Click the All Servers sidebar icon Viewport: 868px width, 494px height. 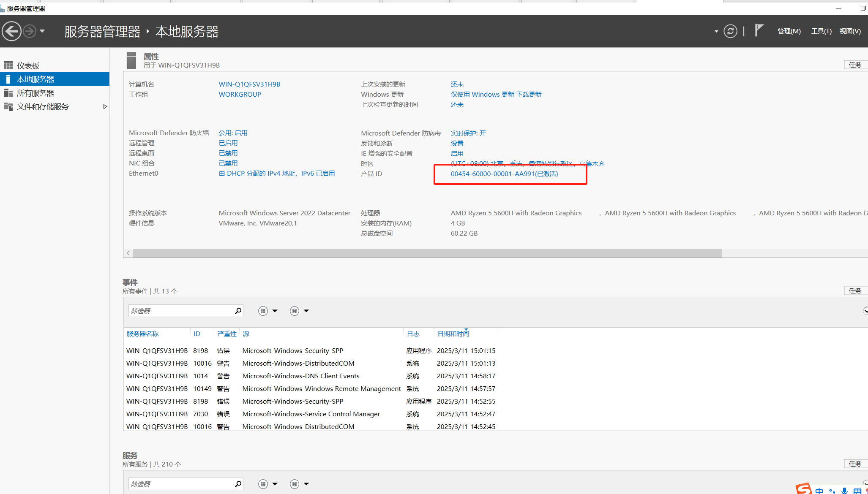8,93
